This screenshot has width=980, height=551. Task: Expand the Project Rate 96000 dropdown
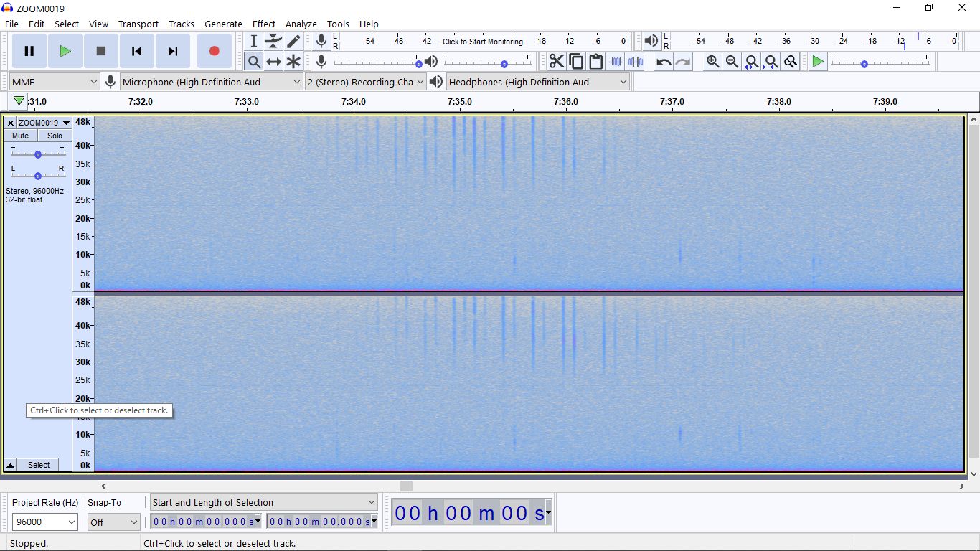pos(44,522)
